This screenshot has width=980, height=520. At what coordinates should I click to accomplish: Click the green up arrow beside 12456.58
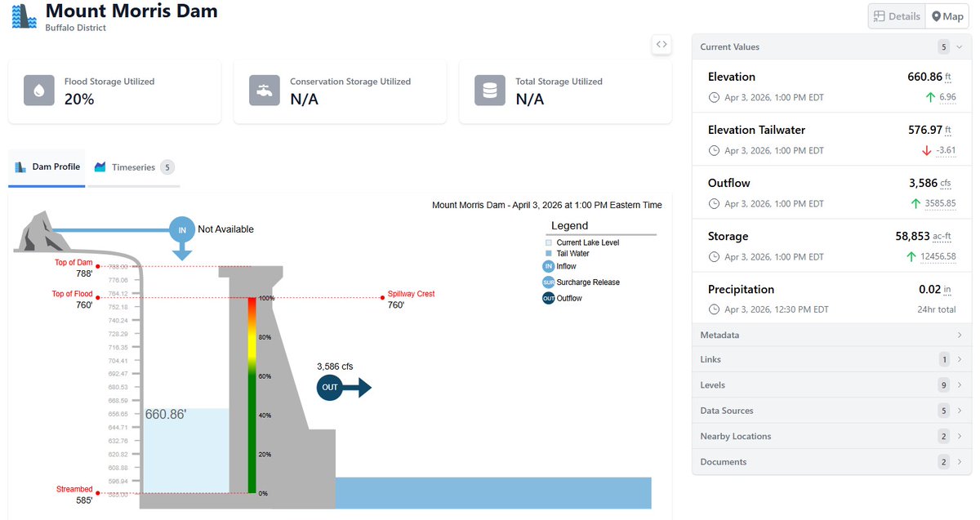point(911,256)
